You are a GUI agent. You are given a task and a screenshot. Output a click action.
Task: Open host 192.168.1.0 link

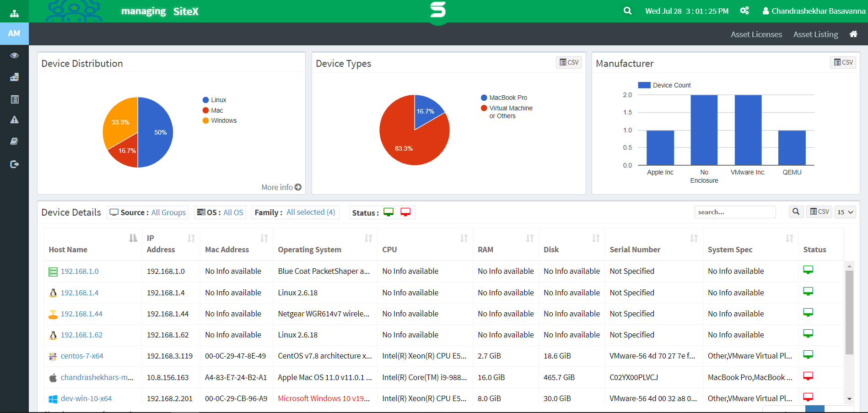[80, 272]
